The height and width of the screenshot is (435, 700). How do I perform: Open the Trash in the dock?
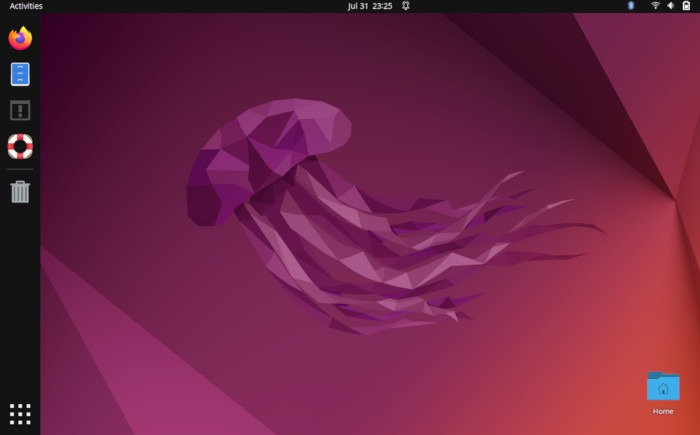[x=20, y=192]
